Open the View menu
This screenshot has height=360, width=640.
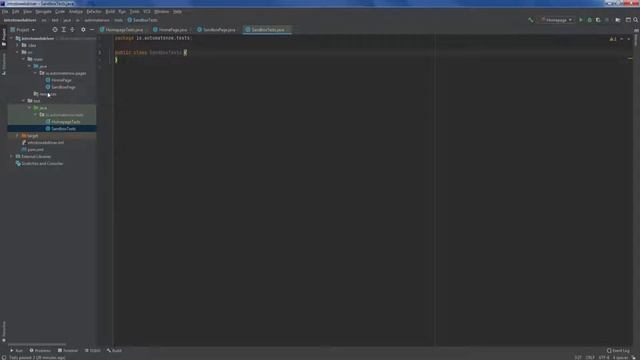27,11
